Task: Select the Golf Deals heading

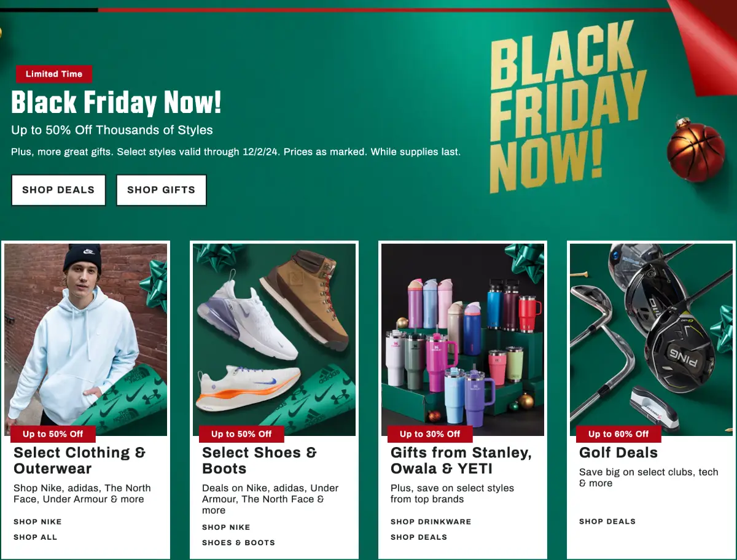Action: tap(618, 453)
